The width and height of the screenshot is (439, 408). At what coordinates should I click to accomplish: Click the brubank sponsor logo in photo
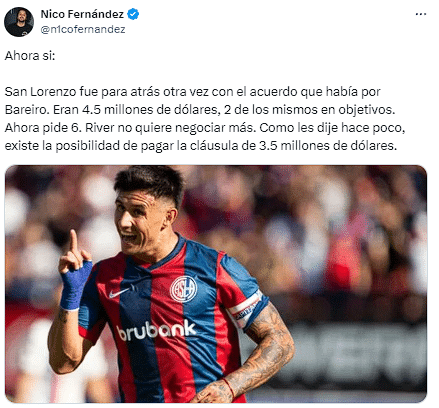[156, 330]
